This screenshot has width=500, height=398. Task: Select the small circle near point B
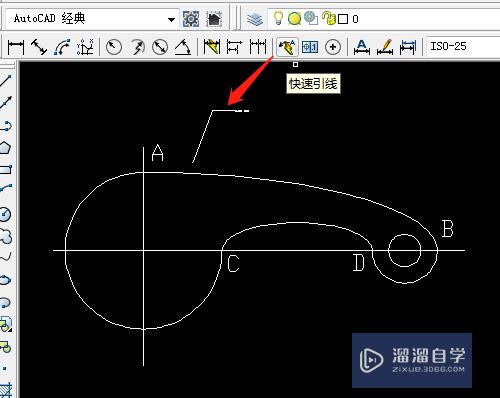(x=404, y=250)
